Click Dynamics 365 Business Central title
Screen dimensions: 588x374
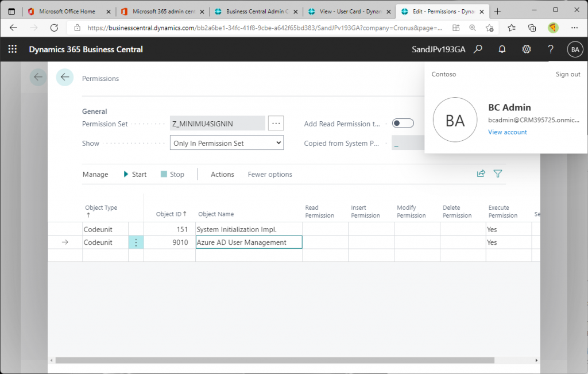(86, 49)
